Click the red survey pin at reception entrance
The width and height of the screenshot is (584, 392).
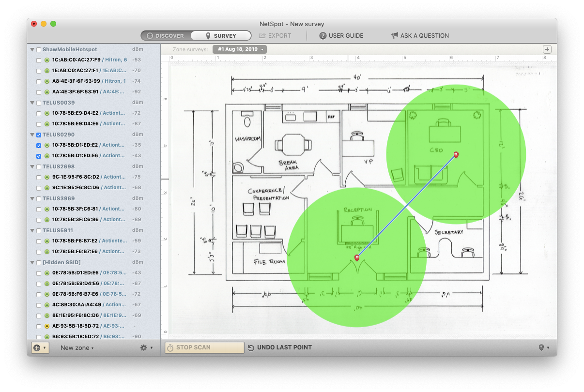click(357, 258)
